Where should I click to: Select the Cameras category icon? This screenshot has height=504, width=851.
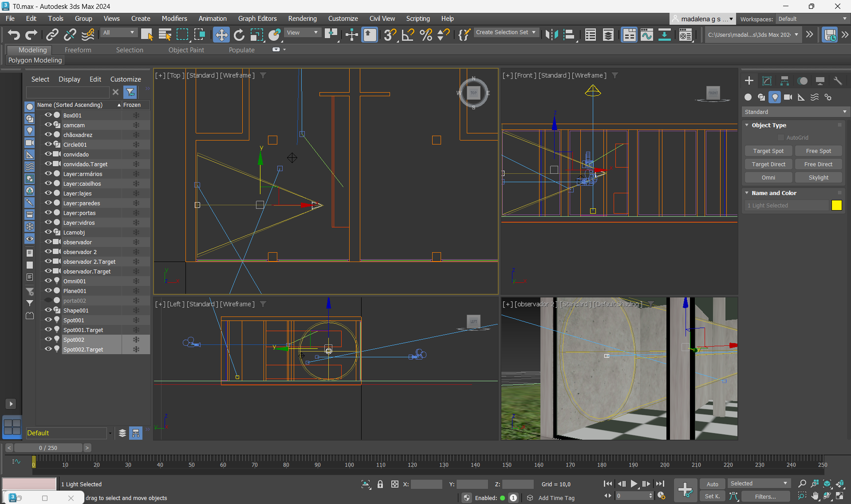(x=788, y=97)
